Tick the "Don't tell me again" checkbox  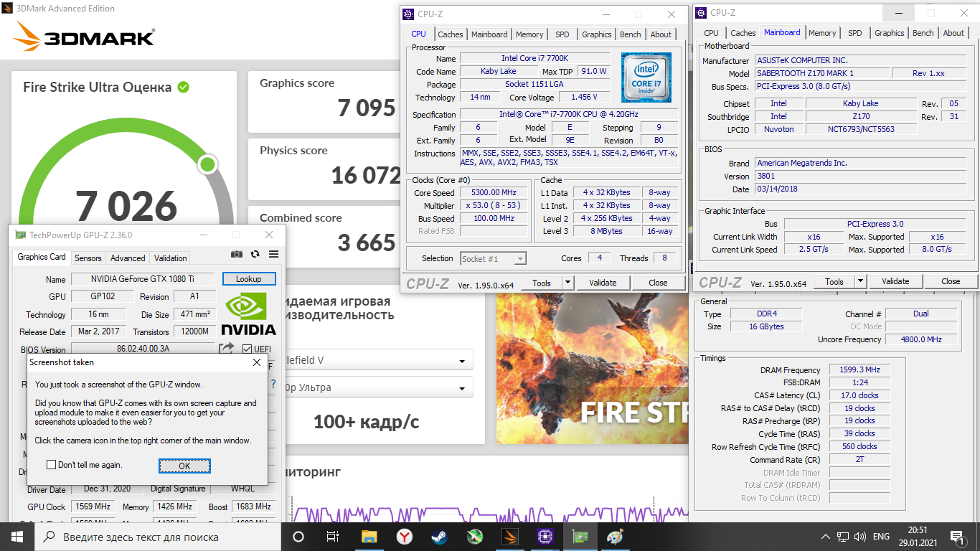51,465
